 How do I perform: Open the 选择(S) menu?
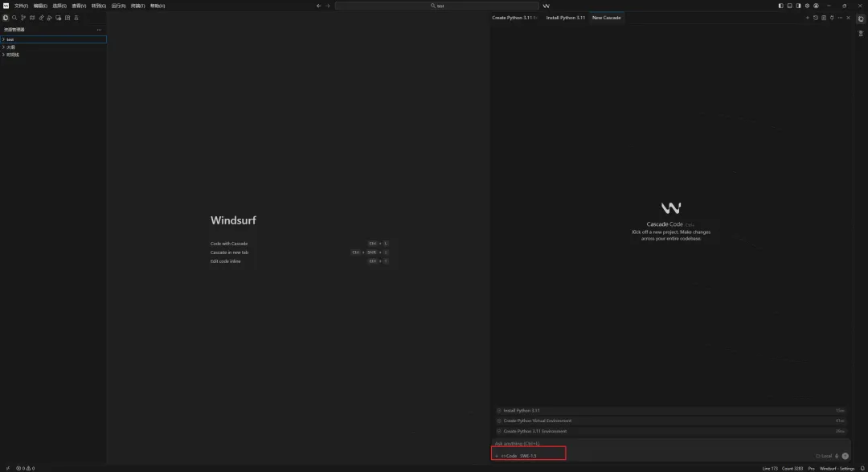(59, 6)
